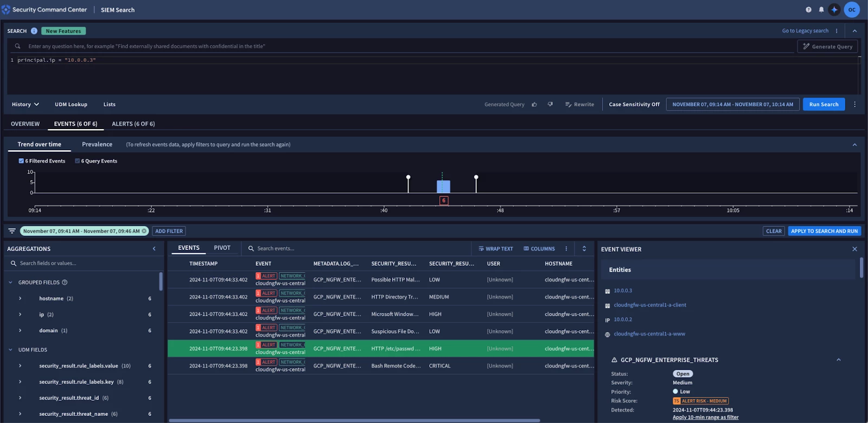Toggle 6 Query Events checkbox

point(77,161)
